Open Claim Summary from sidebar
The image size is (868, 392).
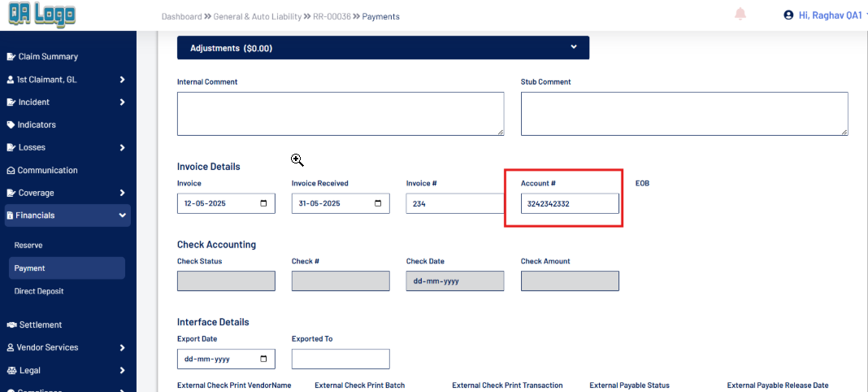pos(47,57)
